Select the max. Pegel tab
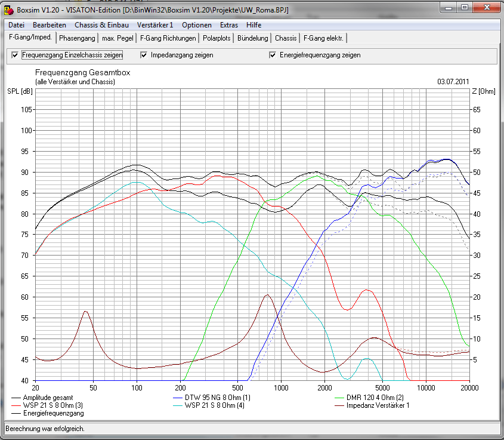 117,38
